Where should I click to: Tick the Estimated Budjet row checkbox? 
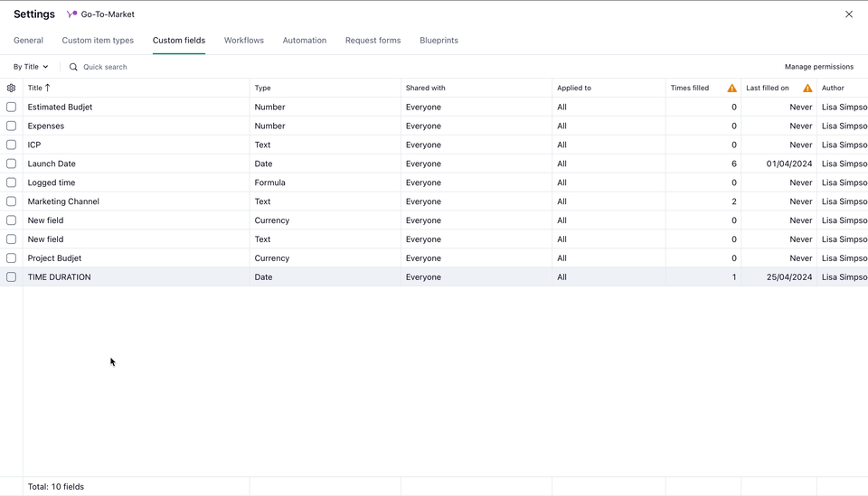[11, 107]
